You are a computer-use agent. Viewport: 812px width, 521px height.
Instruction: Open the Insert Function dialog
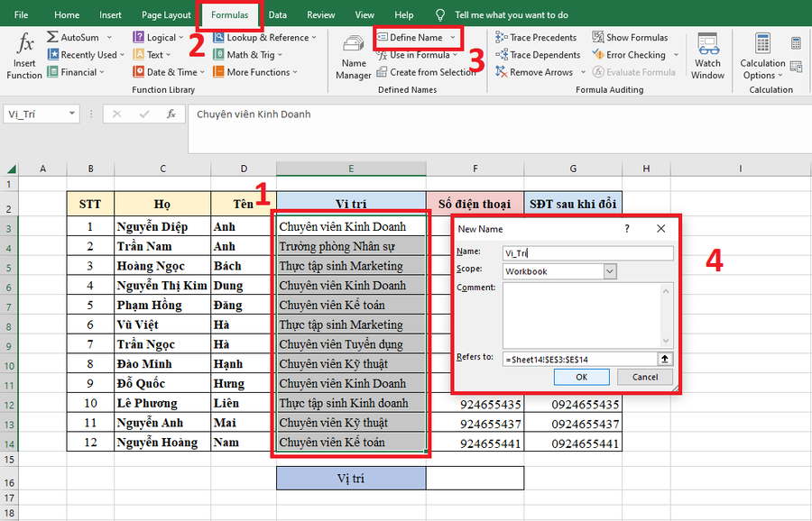click(24, 56)
